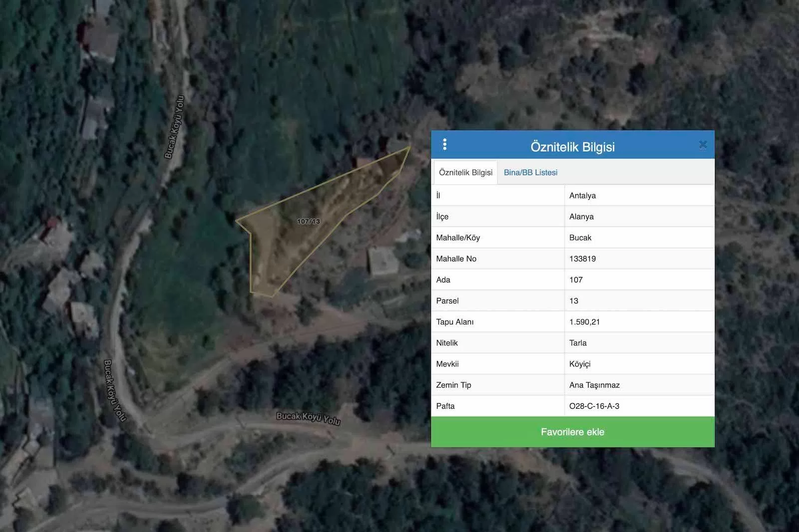
Task: Click the Tarla value in Nitelik row
Action: [578, 343]
